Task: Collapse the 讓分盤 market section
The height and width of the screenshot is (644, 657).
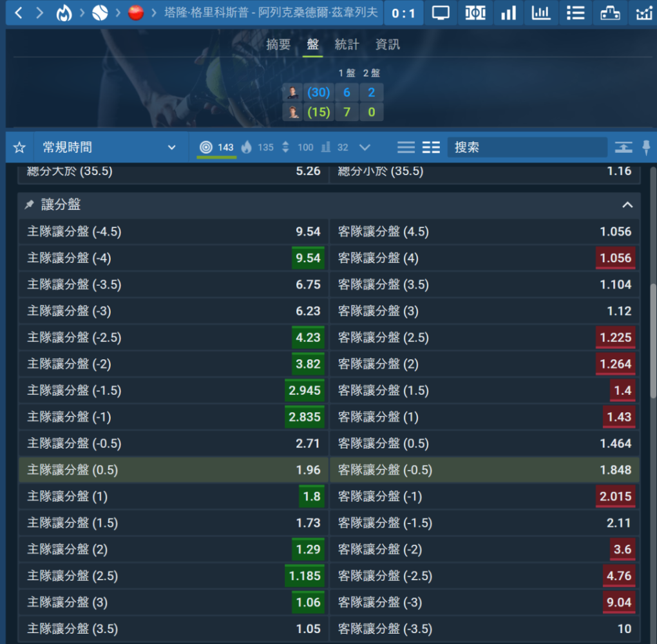Action: (627, 205)
